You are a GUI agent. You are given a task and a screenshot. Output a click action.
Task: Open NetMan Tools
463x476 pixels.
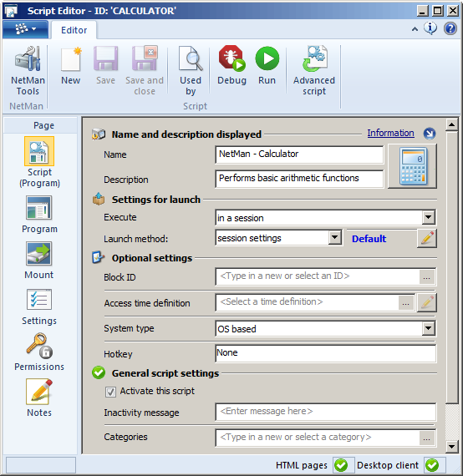tap(28, 71)
